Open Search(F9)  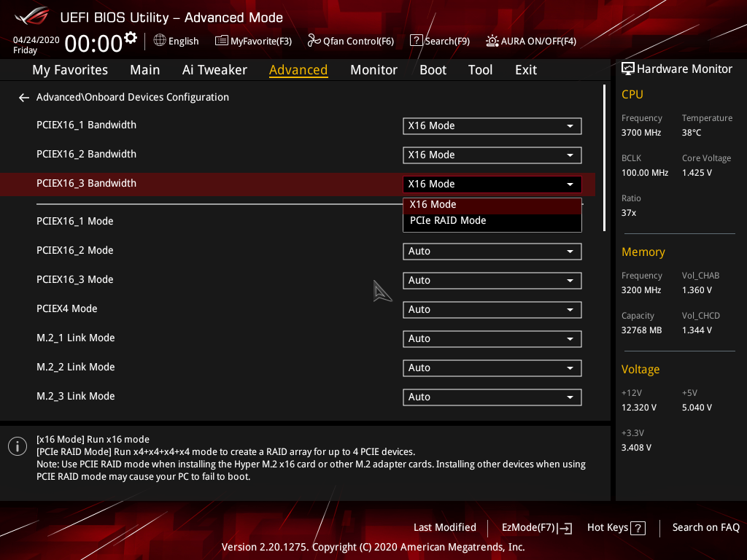point(440,41)
